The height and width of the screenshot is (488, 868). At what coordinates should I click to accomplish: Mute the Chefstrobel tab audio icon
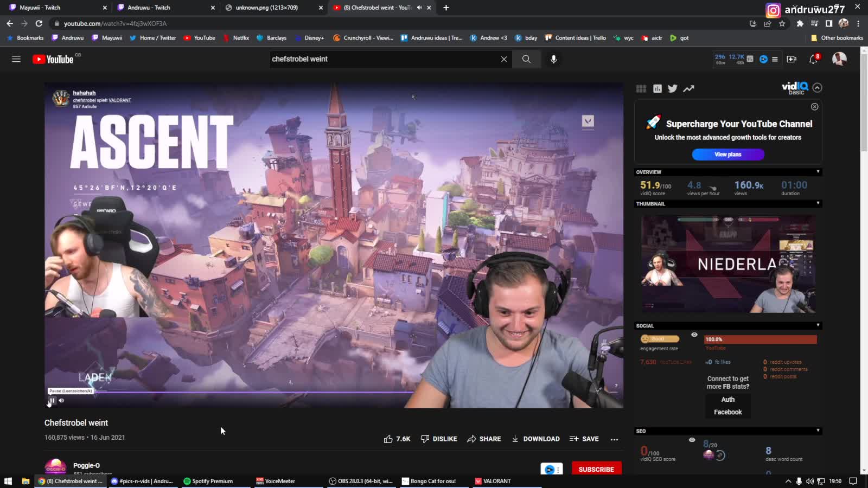(419, 8)
